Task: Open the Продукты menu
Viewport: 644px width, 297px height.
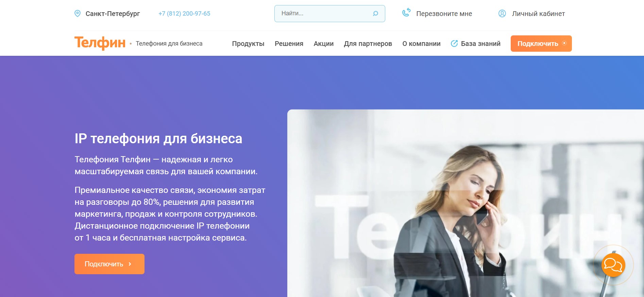Action: point(248,44)
